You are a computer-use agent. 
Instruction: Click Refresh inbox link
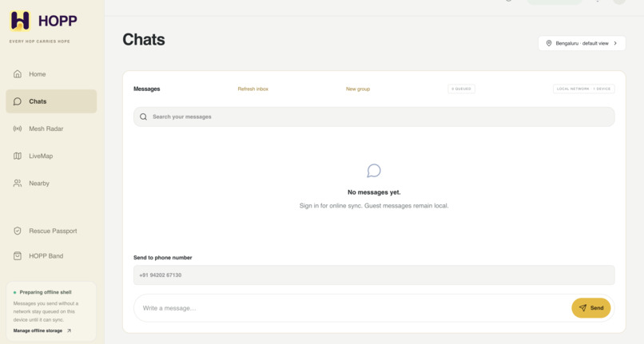[253, 89]
